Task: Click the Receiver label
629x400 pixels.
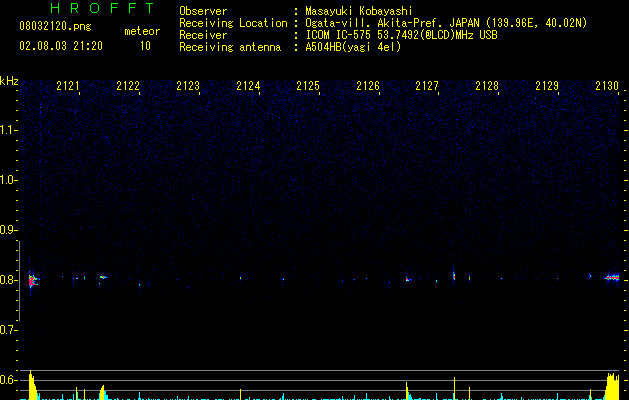Action: pyautogui.click(x=203, y=35)
